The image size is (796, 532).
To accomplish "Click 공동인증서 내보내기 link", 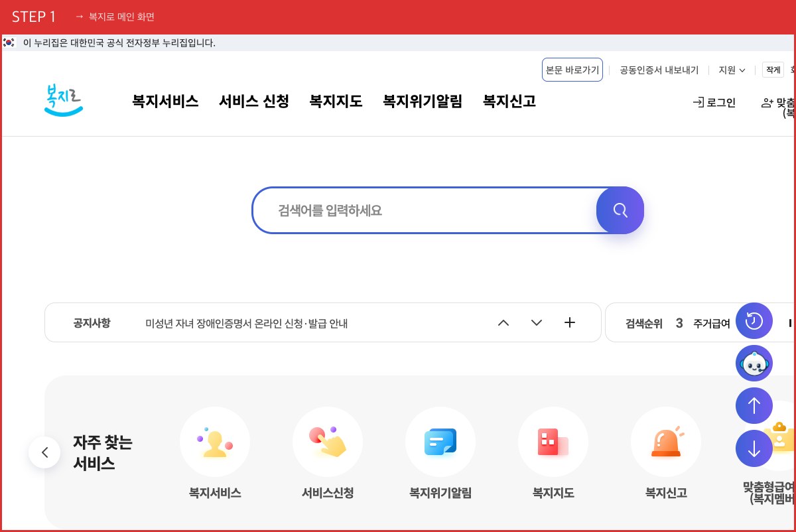I will tap(659, 70).
